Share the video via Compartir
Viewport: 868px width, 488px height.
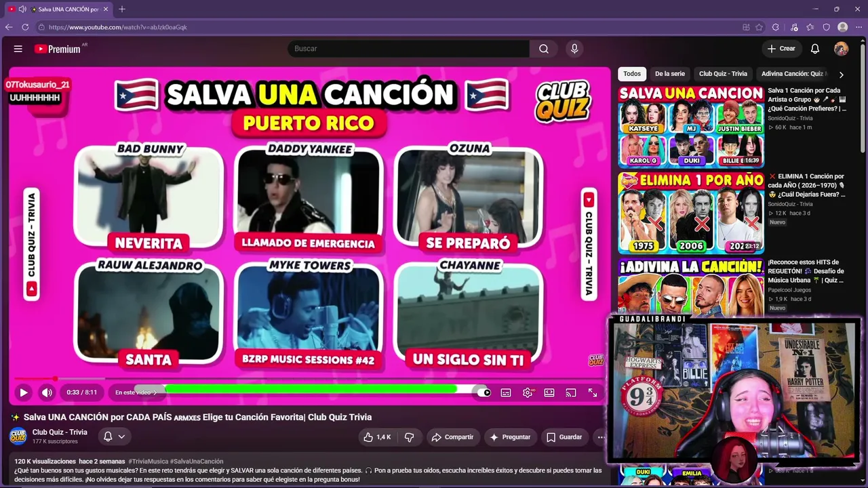(x=452, y=437)
